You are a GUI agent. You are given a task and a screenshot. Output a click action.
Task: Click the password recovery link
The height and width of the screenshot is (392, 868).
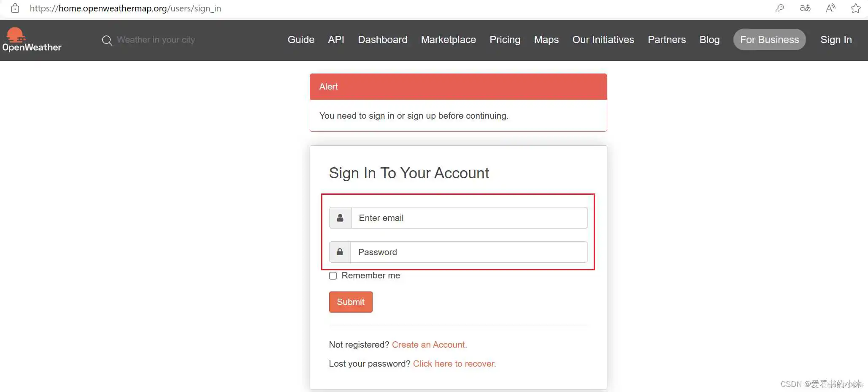[454, 364]
